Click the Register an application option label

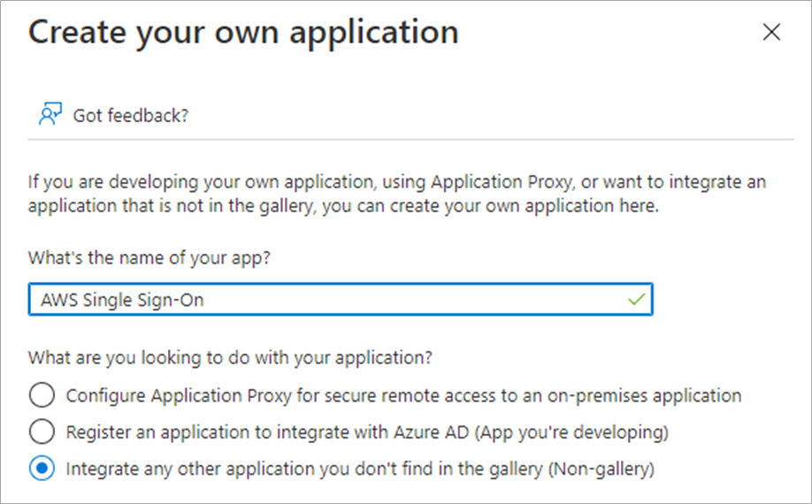367,431
